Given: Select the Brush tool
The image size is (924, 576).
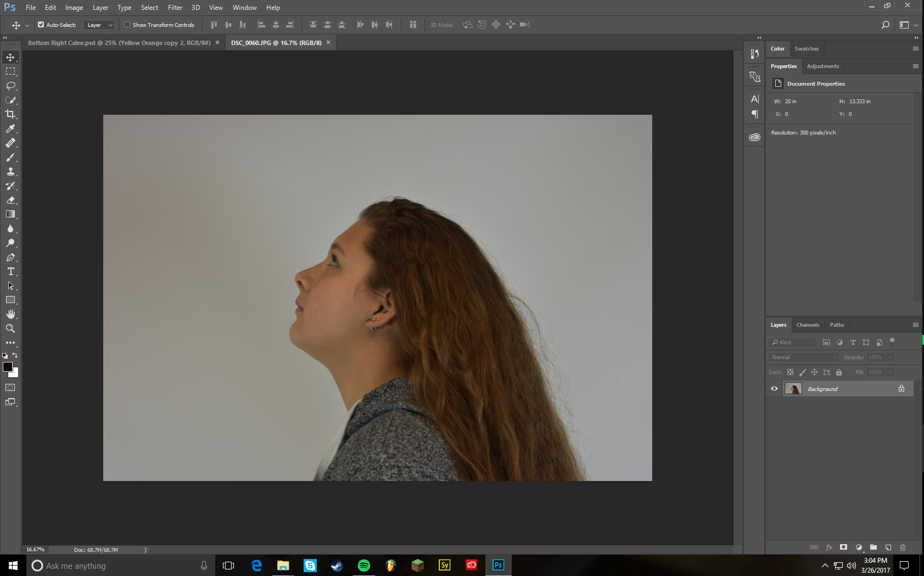Looking at the screenshot, I should pyautogui.click(x=10, y=157).
